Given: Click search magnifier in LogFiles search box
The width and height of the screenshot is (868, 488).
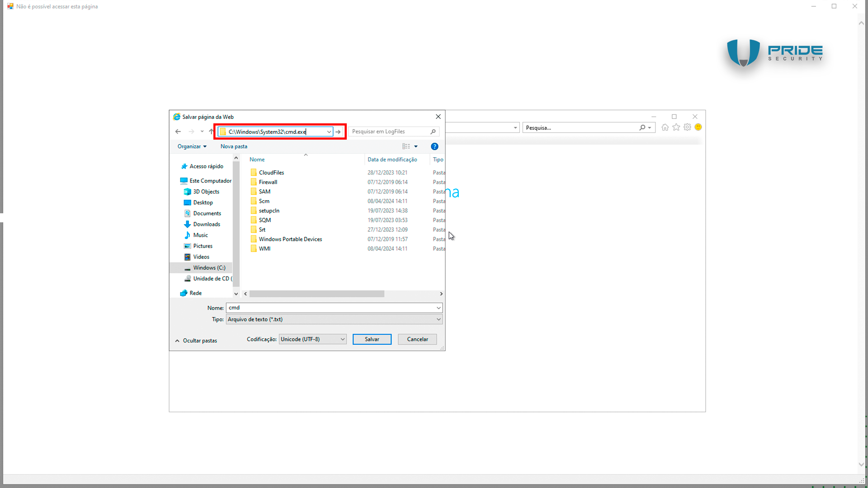Looking at the screenshot, I should [433, 131].
